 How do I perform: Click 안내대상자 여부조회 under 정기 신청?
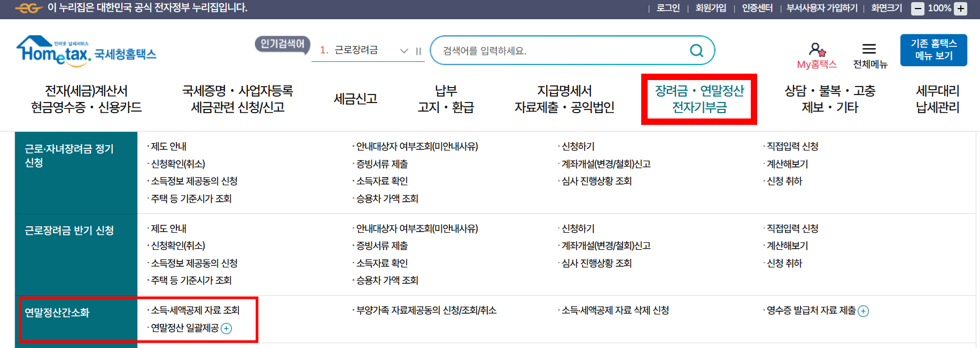coord(417,146)
